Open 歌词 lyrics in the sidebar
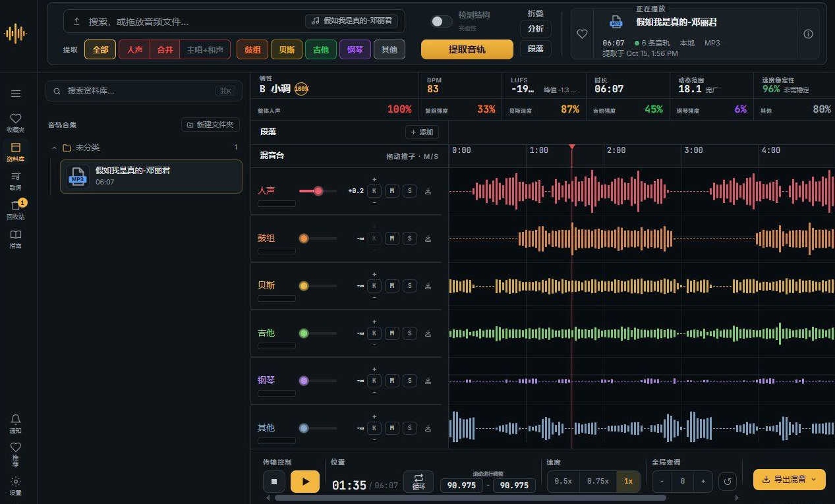 [16, 180]
